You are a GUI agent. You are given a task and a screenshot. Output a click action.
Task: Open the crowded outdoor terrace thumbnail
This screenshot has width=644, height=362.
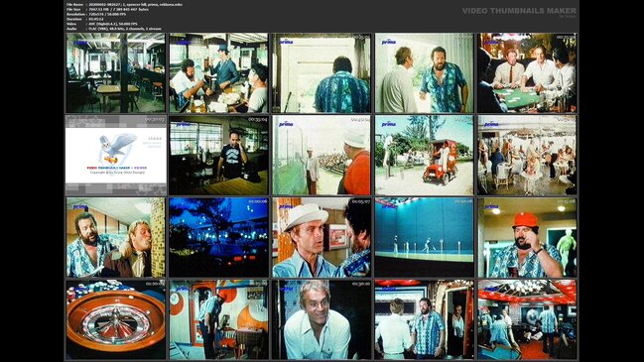coord(527,155)
